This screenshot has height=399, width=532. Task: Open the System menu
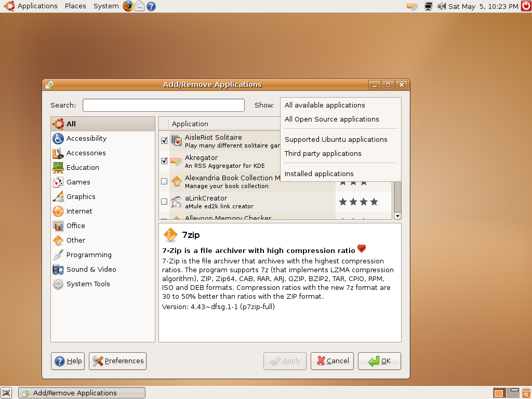pyautogui.click(x=106, y=6)
